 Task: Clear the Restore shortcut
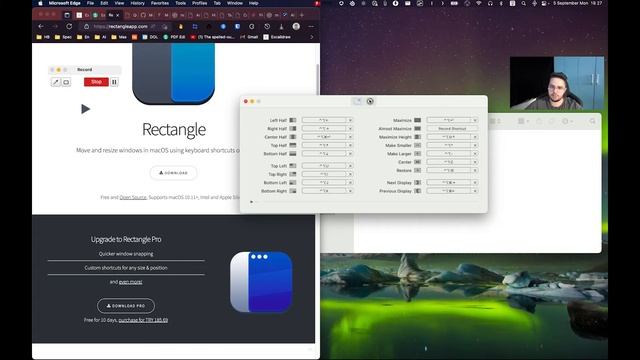tap(475, 170)
